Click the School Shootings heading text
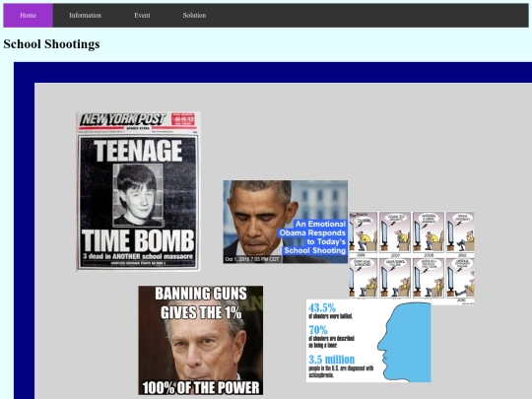532x399 pixels. [x=51, y=44]
